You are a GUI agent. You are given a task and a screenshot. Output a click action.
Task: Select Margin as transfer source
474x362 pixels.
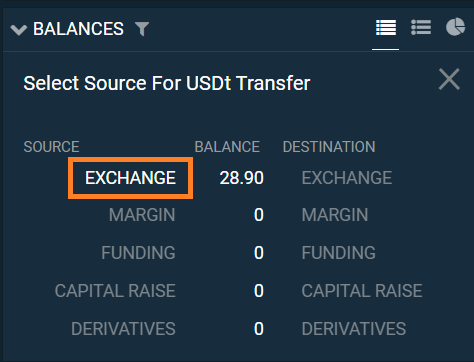(x=142, y=215)
